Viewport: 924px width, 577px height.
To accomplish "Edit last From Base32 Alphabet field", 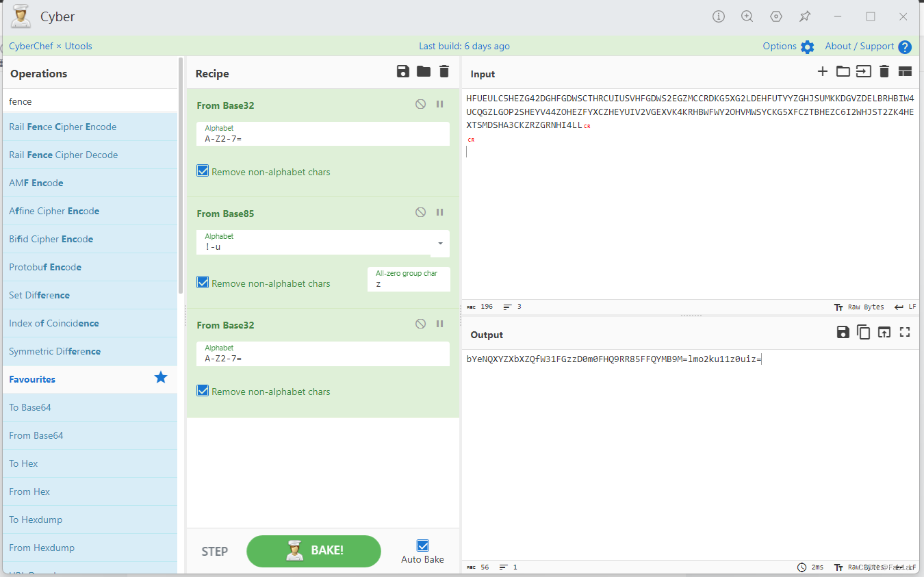I will [x=323, y=352].
